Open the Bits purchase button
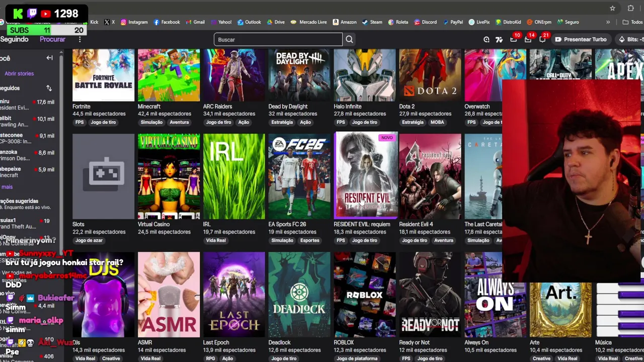The width and height of the screenshot is (644, 362). point(630,39)
